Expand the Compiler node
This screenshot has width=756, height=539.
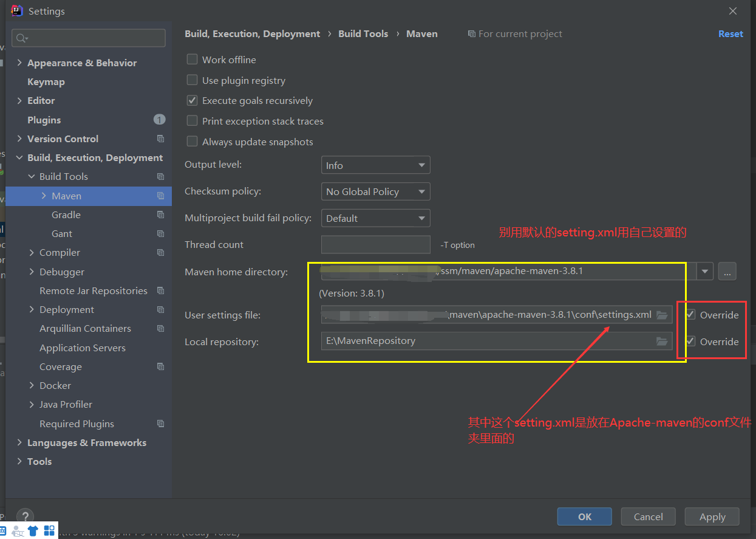pyautogui.click(x=32, y=252)
